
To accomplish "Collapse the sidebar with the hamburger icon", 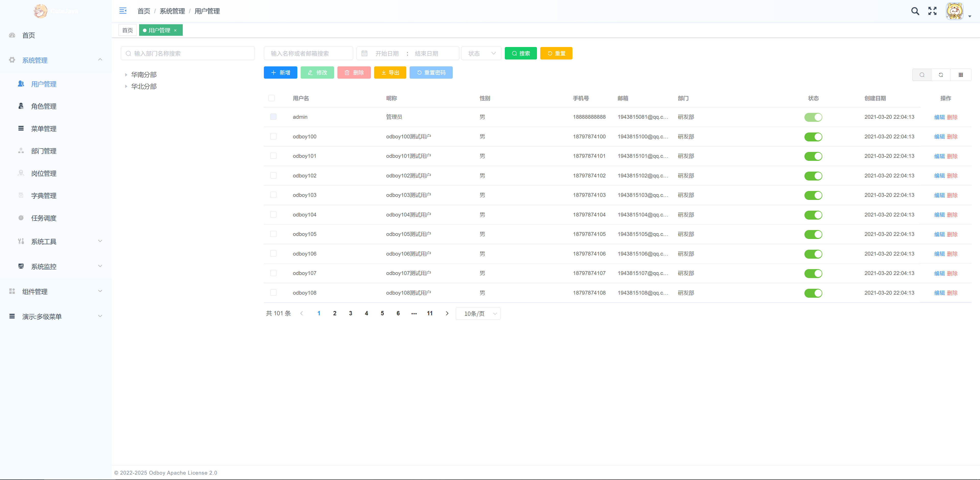I will 123,11.
